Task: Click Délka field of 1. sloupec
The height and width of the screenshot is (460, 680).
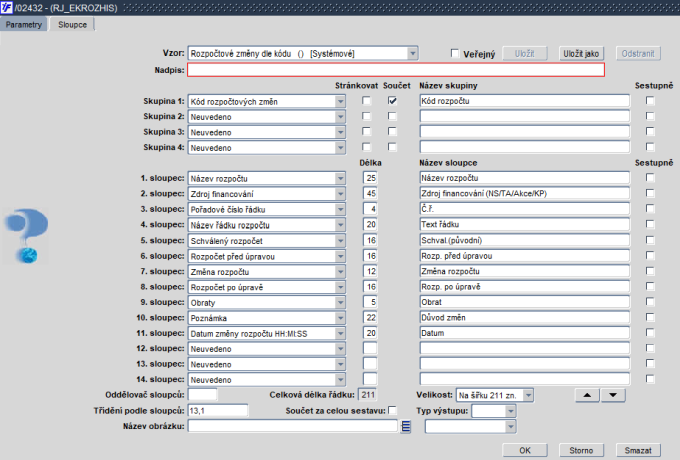Action: (370, 178)
